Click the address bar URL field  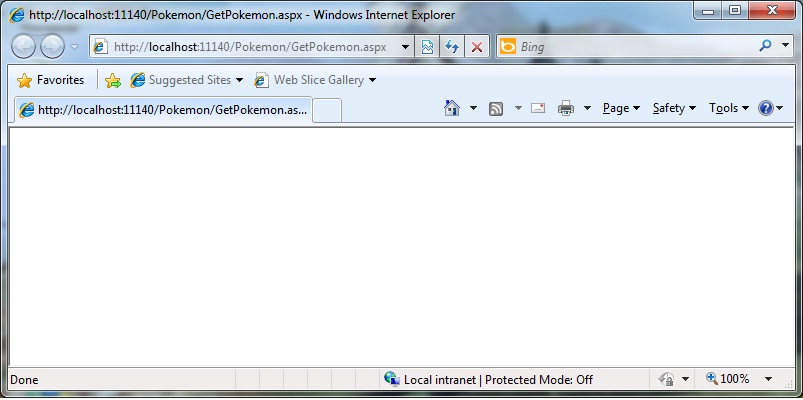250,47
